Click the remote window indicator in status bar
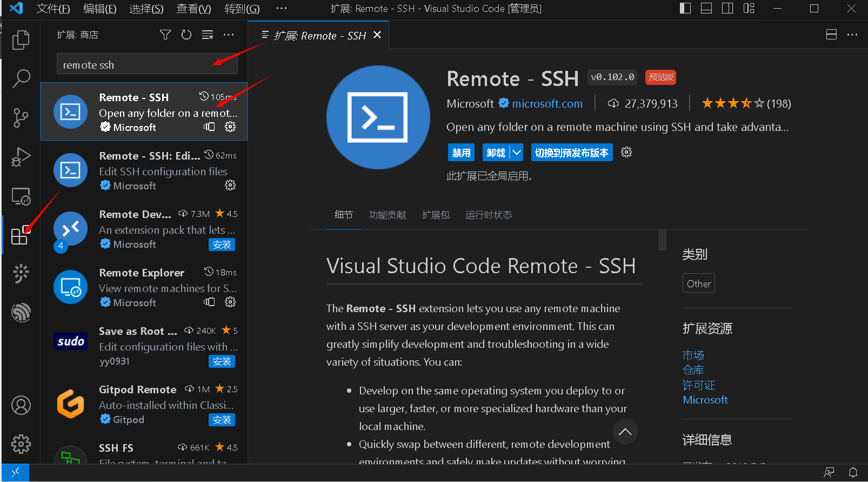868x482 pixels. pos(15,472)
